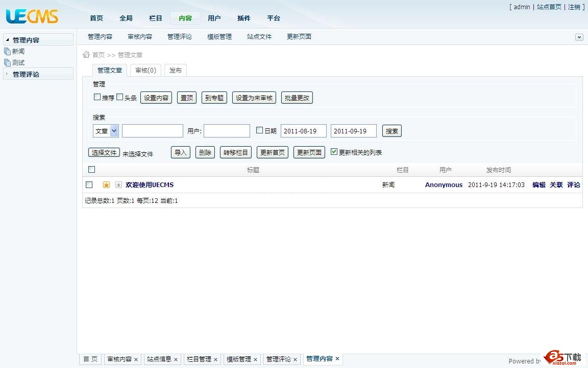Close the 模版管理 bottom tab
This screenshot has height=368, width=588.
(255, 360)
